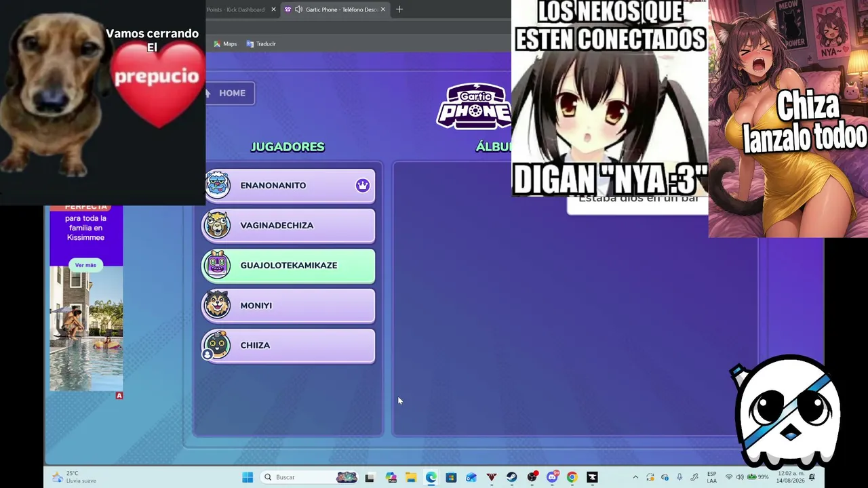Viewport: 868px width, 488px height.
Task: Open Discord from the taskbar
Action: point(552,477)
